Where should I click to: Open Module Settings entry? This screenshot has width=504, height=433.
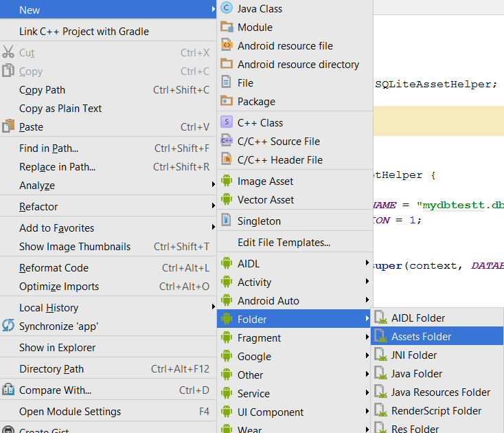tap(108, 412)
